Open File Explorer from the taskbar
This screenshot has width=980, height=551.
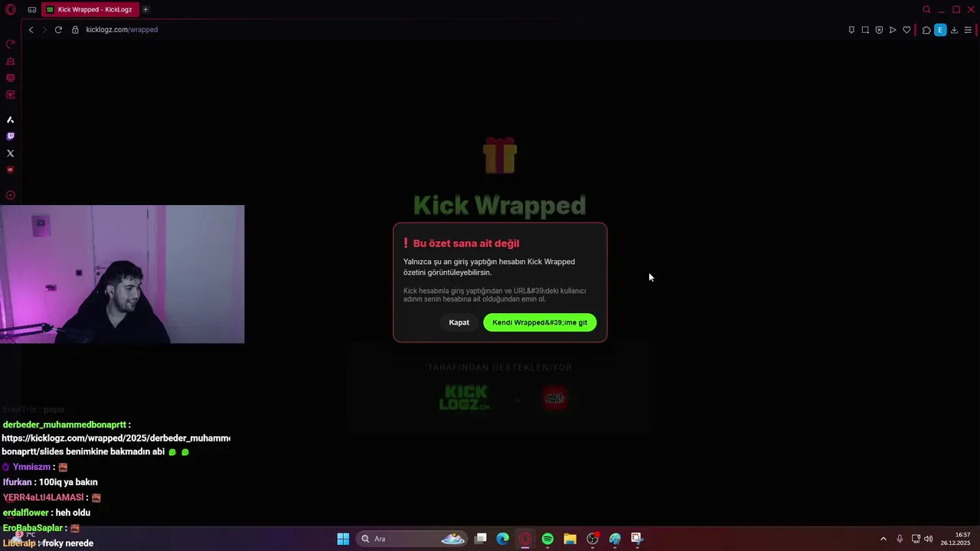click(x=570, y=539)
